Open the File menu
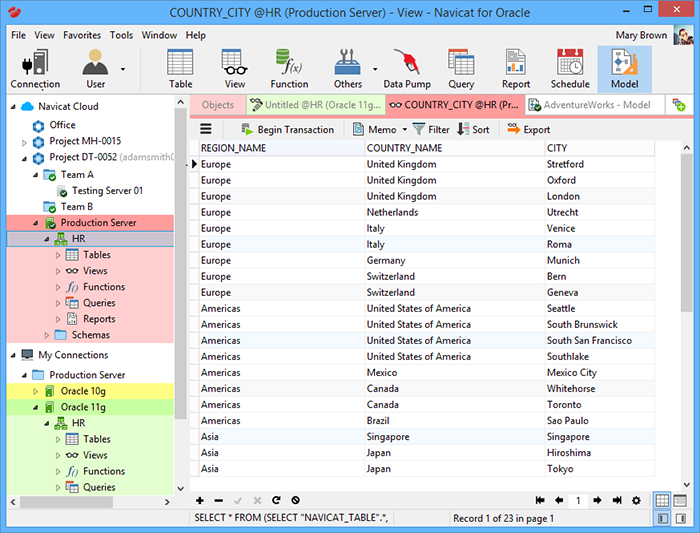 [x=18, y=35]
